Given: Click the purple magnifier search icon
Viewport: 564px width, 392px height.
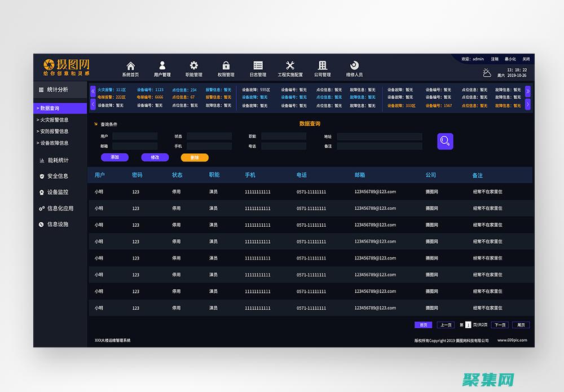Looking at the screenshot, I should [x=444, y=140].
